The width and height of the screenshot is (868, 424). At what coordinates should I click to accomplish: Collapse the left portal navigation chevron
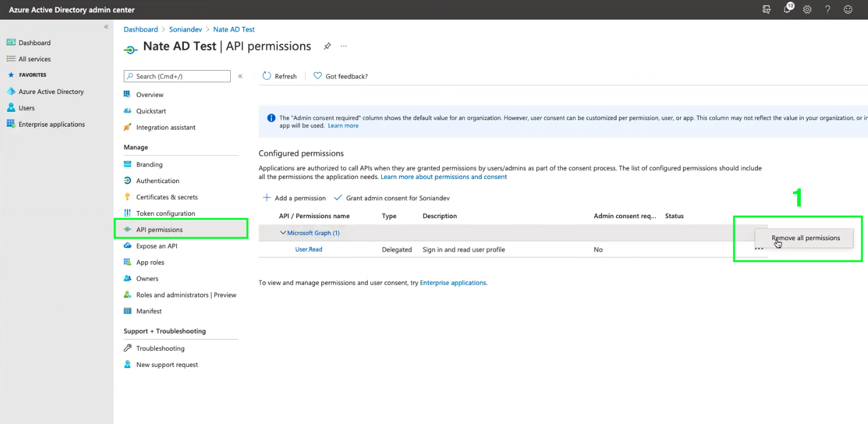[x=106, y=27]
